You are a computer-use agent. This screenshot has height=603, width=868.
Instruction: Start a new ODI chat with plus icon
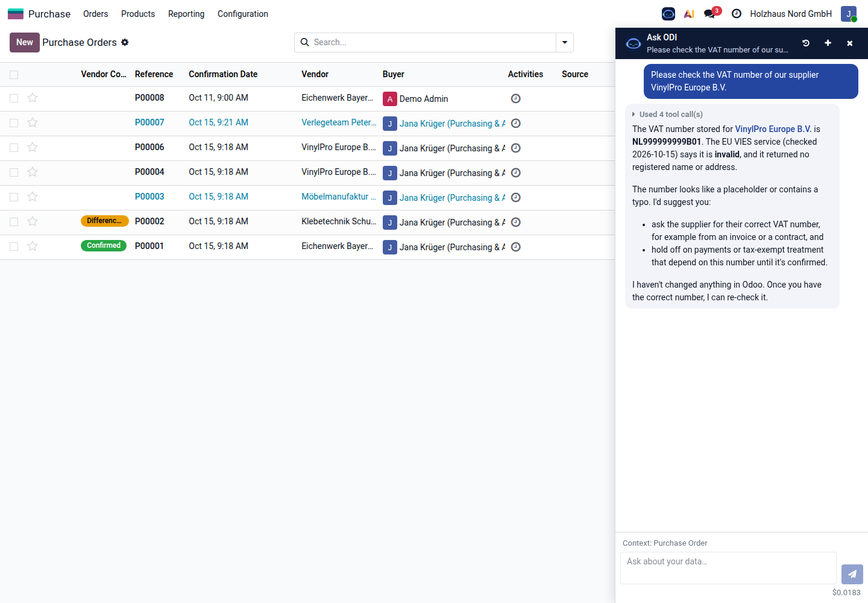[828, 43]
